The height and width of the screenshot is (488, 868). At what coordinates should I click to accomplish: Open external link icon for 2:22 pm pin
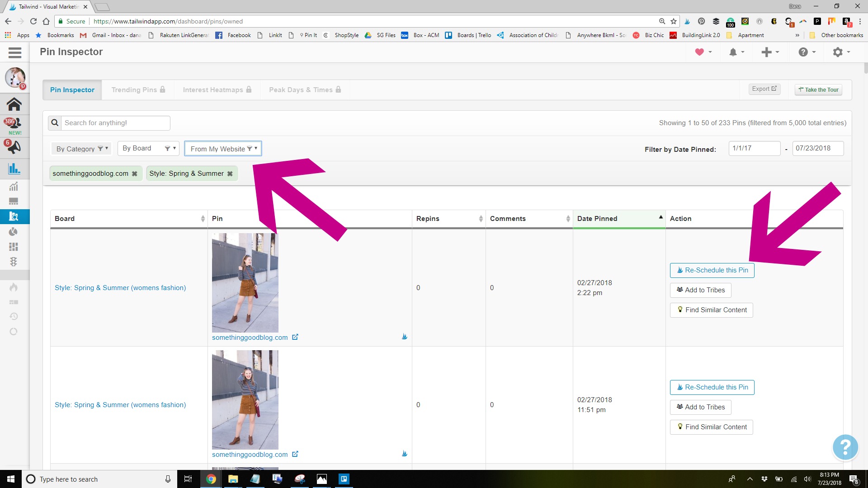pos(295,337)
